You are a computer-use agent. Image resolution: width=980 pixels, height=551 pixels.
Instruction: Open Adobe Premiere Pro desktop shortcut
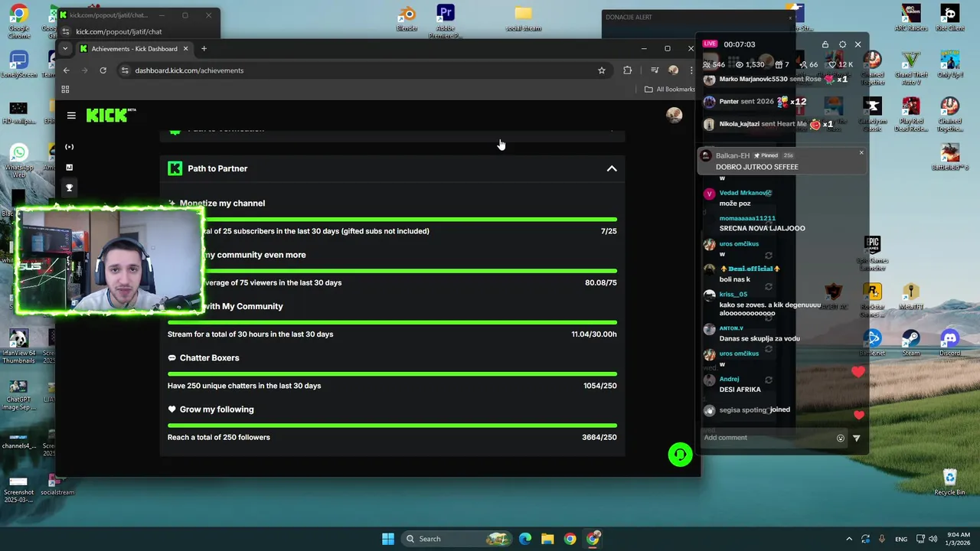[446, 21]
